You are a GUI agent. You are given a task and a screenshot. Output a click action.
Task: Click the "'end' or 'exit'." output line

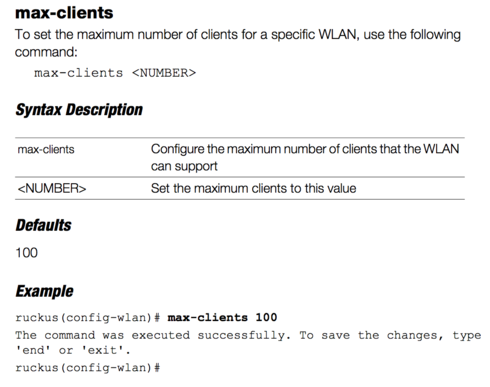(x=73, y=350)
